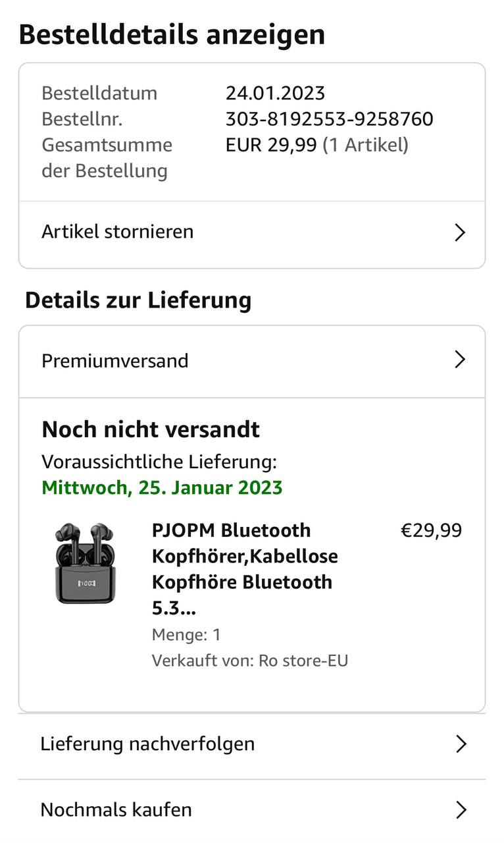
Task: Open the Premiumversand shipping row
Action: (115, 361)
